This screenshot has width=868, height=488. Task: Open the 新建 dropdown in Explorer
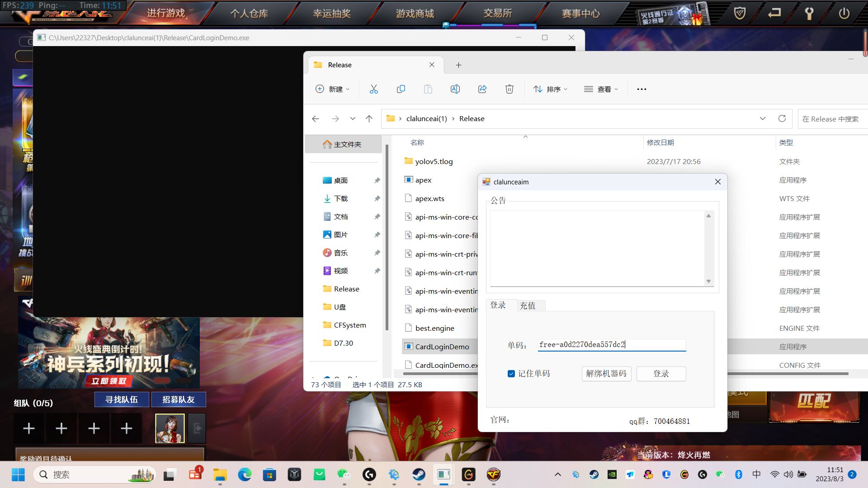333,89
